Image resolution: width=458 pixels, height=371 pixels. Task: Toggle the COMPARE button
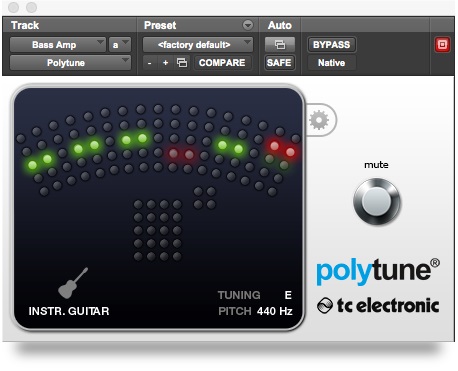(x=222, y=63)
